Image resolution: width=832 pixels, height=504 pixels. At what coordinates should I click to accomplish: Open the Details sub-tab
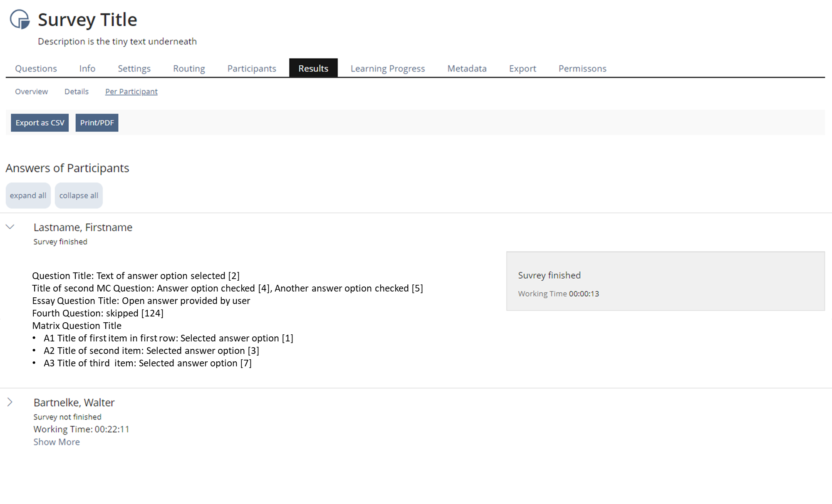[77, 91]
